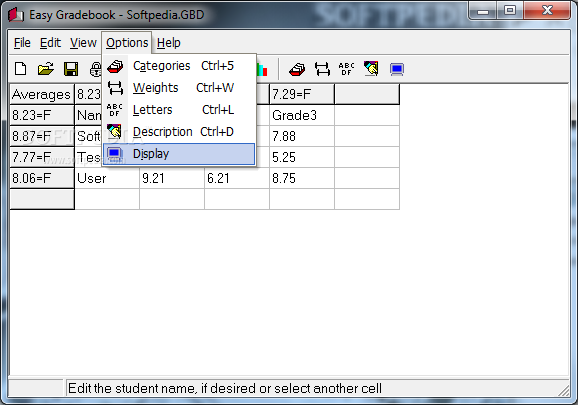
Task: Select the Grade3 column header cell
Action: [x=302, y=115]
